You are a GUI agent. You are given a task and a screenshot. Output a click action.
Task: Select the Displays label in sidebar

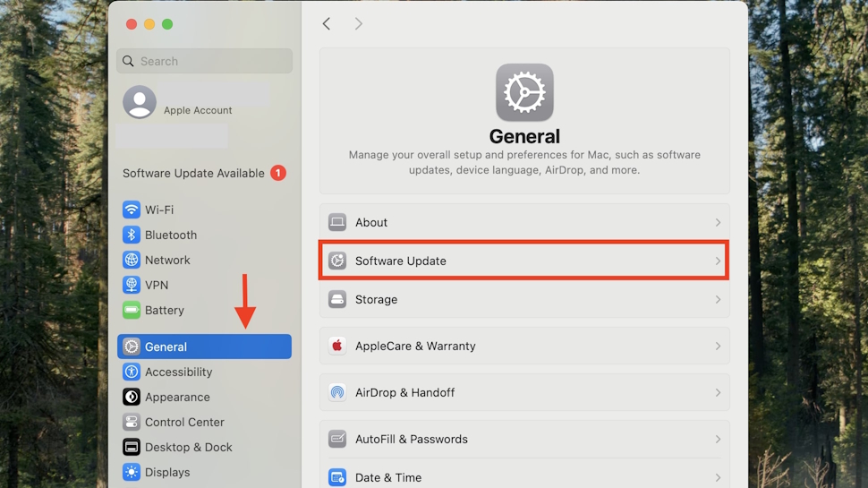point(167,473)
